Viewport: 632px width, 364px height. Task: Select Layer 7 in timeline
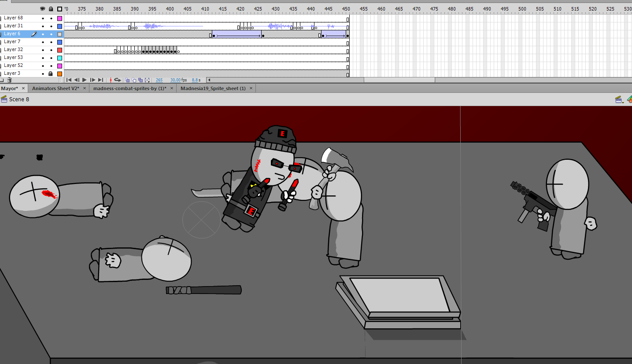12,42
